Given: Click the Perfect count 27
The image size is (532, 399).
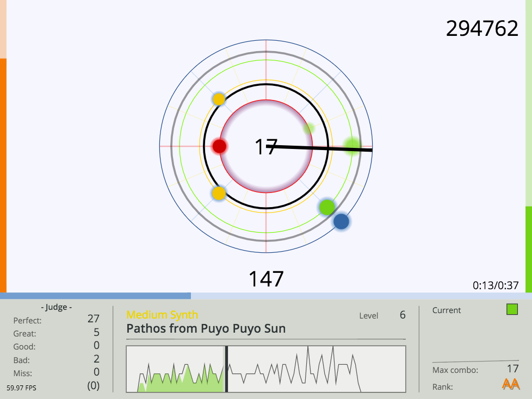Looking at the screenshot, I should [x=94, y=319].
